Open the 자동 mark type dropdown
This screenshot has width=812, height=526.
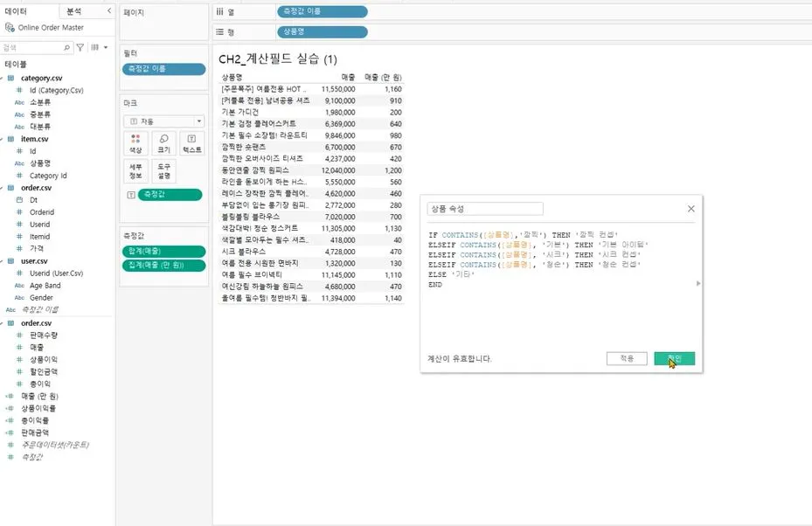[x=163, y=121]
